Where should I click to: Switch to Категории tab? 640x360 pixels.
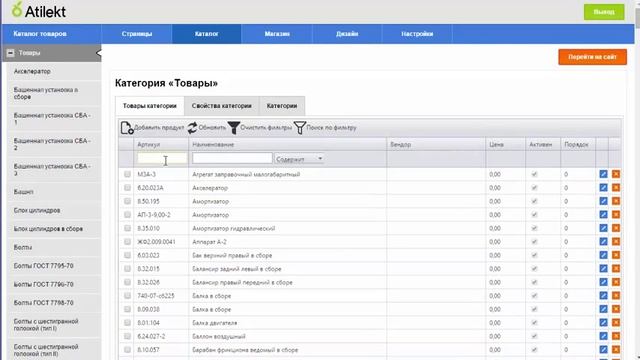click(282, 106)
